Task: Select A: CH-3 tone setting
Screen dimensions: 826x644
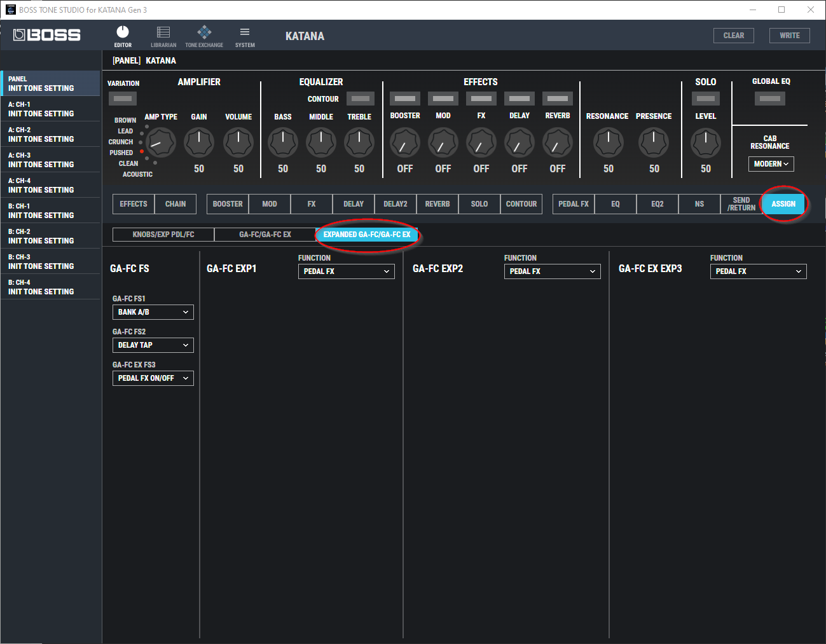Action: [50, 160]
